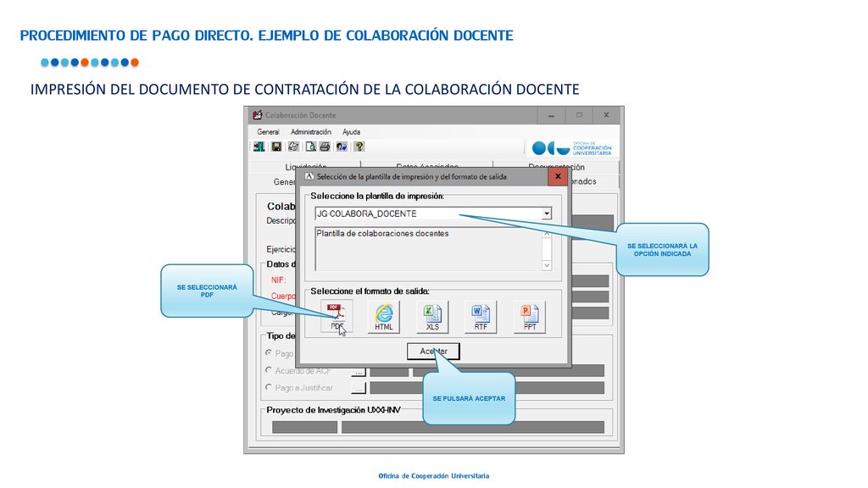Viewport: 868px width, 488px height.
Task: Open the Ayuda menu
Action: point(351,131)
